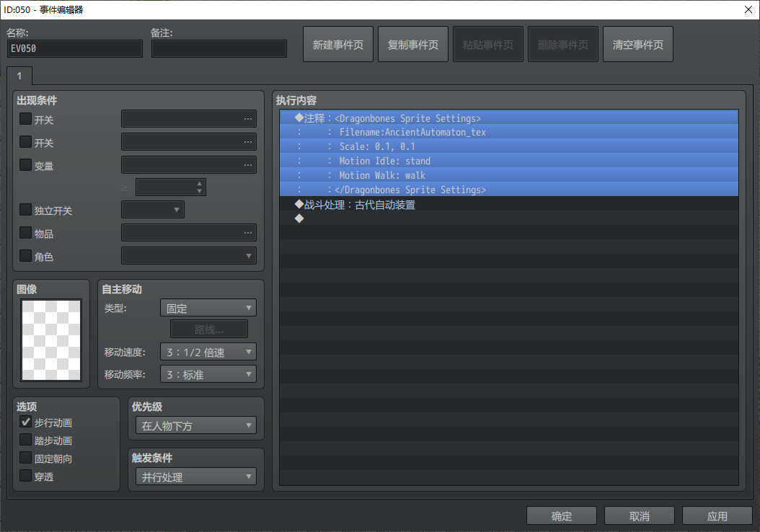This screenshot has width=760, height=532.
Task: Select the Filename:AncientAutomaton_tex line
Action: pyautogui.click(x=509, y=132)
